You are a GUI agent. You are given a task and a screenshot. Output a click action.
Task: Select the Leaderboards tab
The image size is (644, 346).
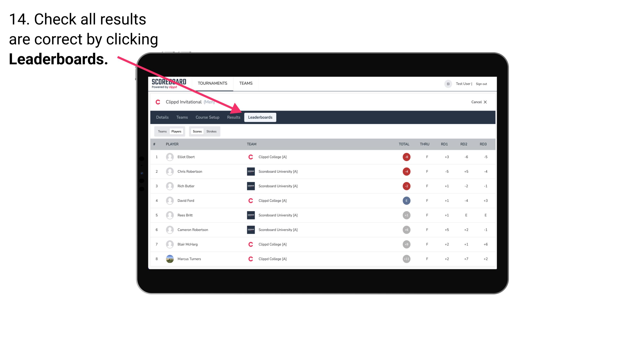pos(261,117)
